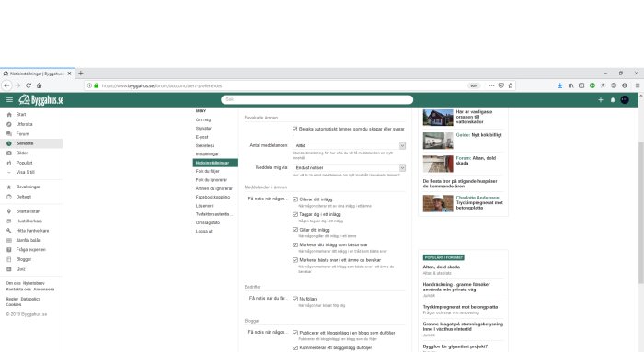The image size is (644, 352).
Task: Click the browser home icon
Action: (x=39, y=85)
